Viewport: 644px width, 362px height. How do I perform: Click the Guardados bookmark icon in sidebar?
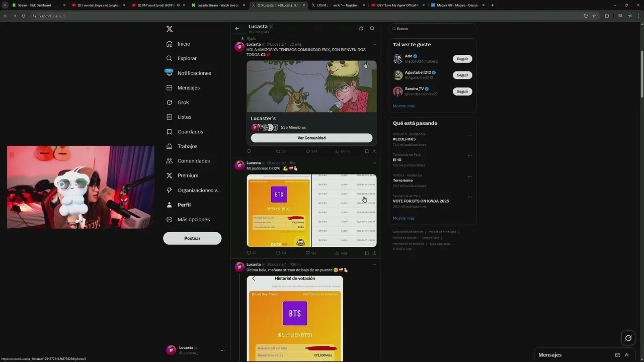(170, 132)
